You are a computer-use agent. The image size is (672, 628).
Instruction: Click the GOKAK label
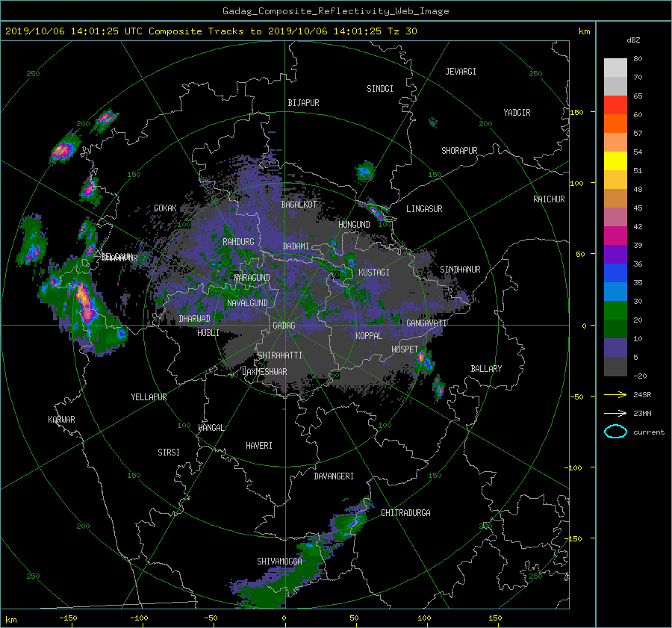tap(165, 208)
